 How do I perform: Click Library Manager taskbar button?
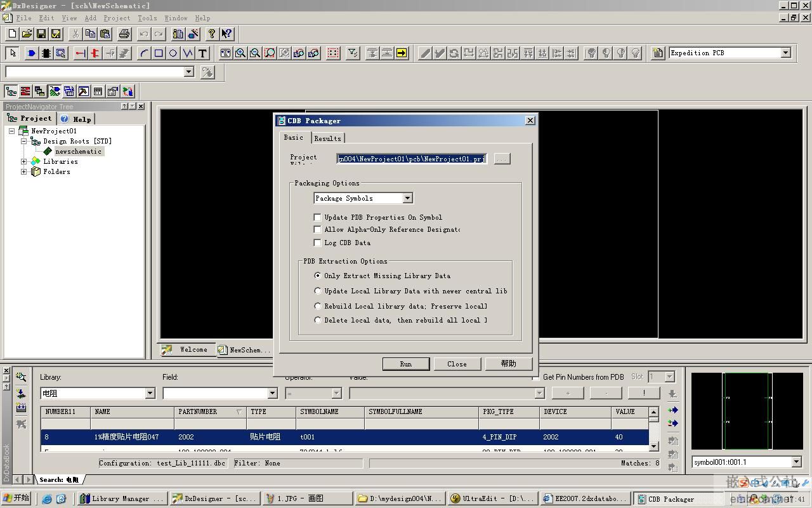123,498
